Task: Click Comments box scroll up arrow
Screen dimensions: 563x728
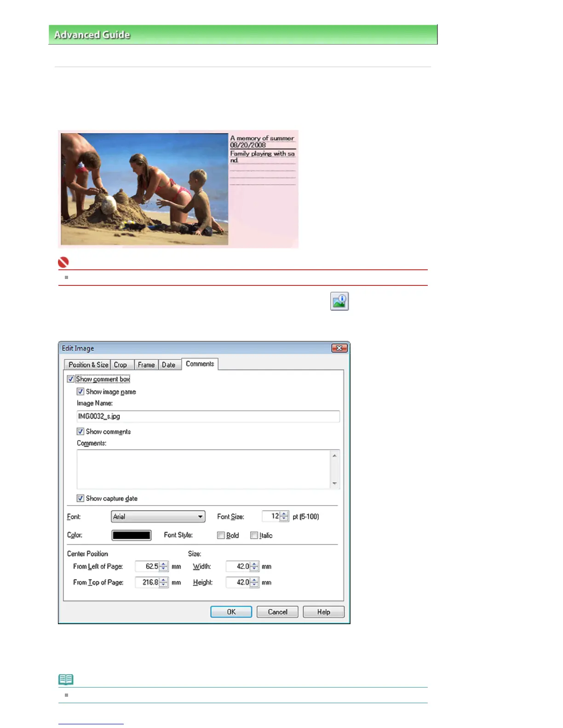Action: pos(335,456)
